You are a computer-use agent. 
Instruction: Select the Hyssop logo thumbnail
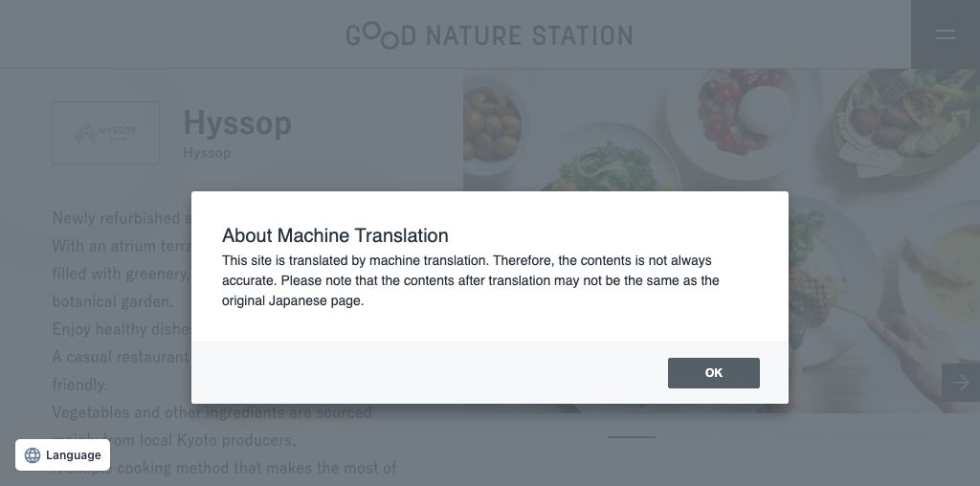pos(105,133)
